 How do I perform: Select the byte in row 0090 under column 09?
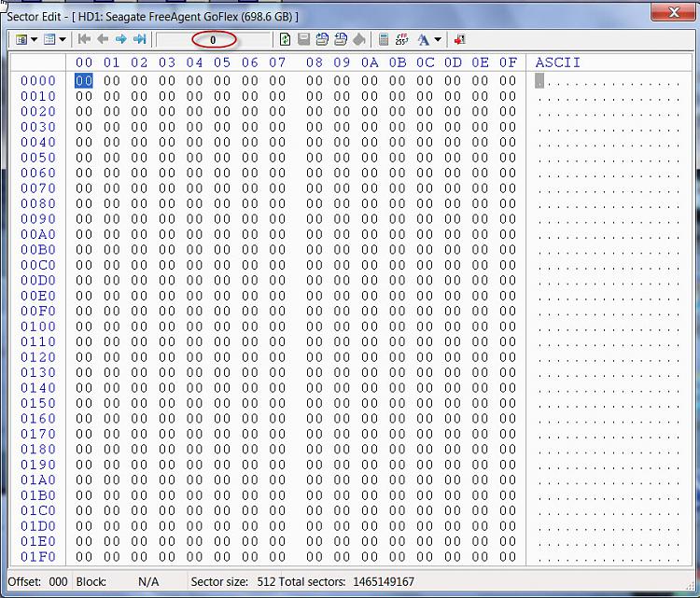[x=342, y=219]
